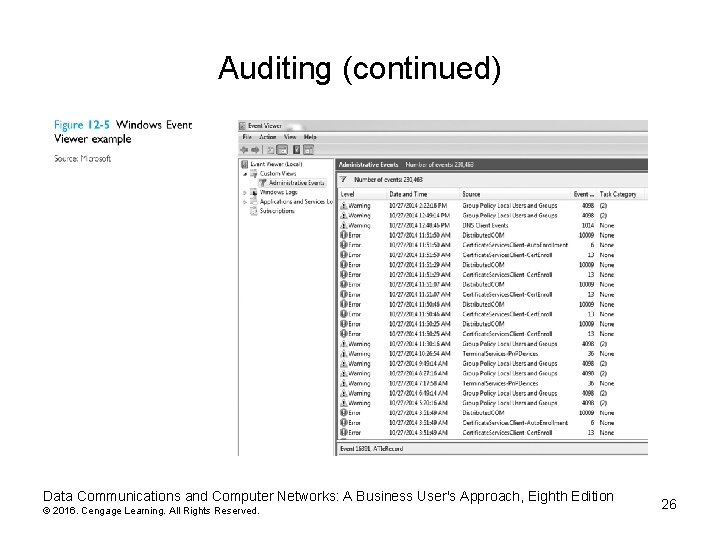Click the Up one level toolbar icon
This screenshot has height=540, width=720.
point(271,150)
